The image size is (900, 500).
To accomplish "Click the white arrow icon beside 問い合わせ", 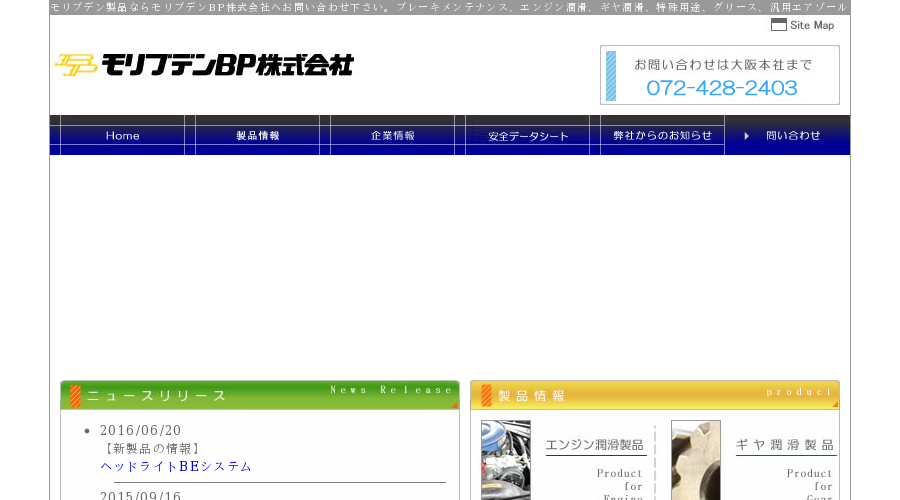I will 746,136.
